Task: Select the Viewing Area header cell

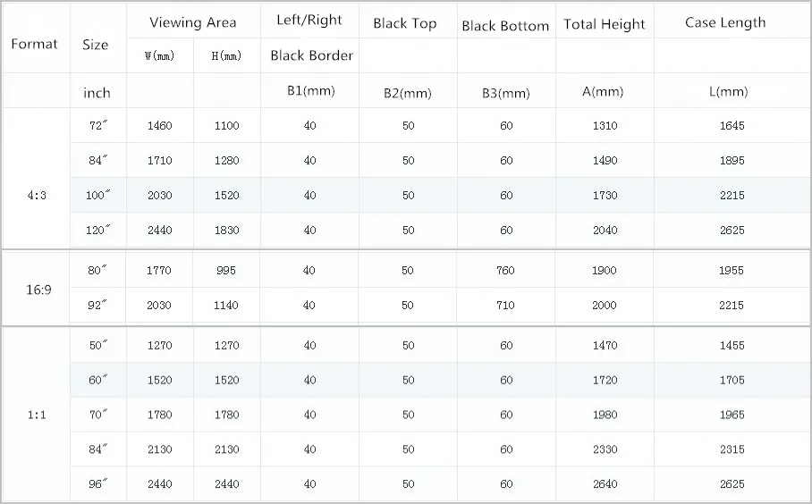Action: click(x=192, y=22)
